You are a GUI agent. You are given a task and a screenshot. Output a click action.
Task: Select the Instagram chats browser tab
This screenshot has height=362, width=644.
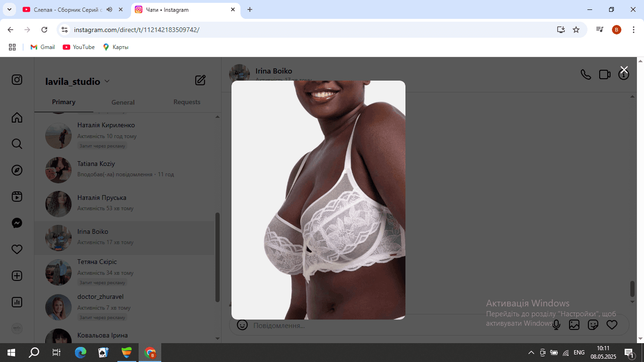[185, 9]
